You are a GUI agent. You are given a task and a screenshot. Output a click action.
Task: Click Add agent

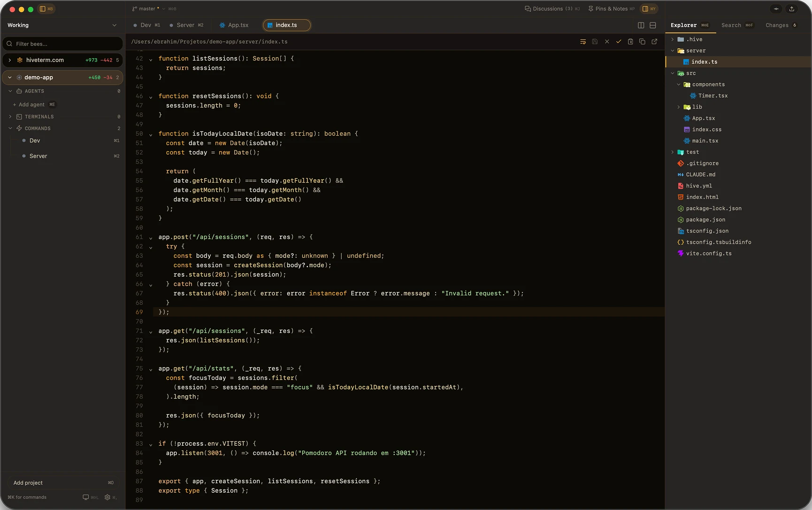[x=32, y=105]
